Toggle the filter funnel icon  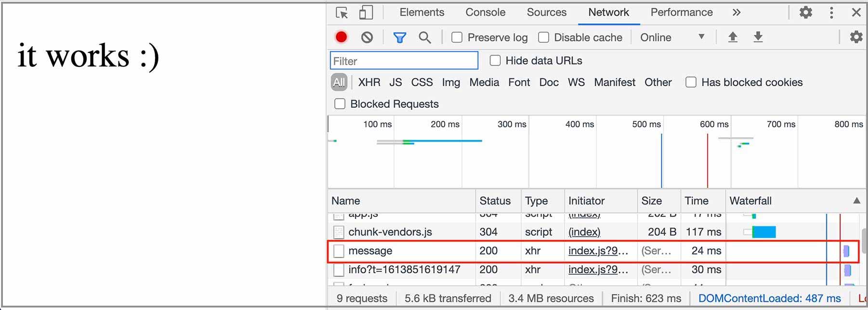400,38
